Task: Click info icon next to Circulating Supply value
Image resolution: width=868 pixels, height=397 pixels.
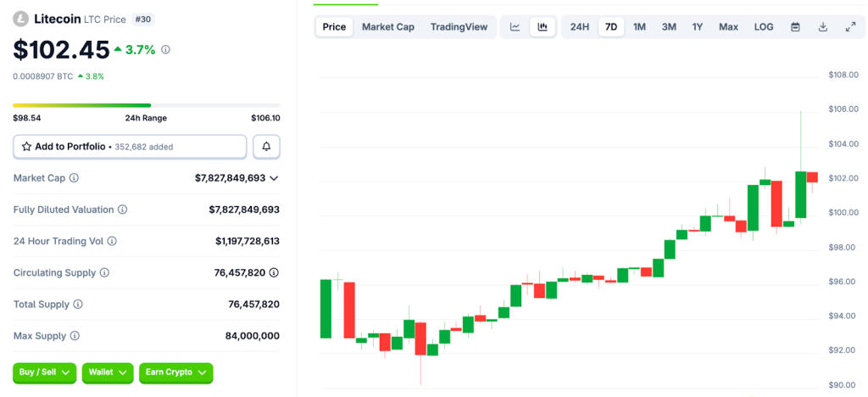Action: [274, 272]
